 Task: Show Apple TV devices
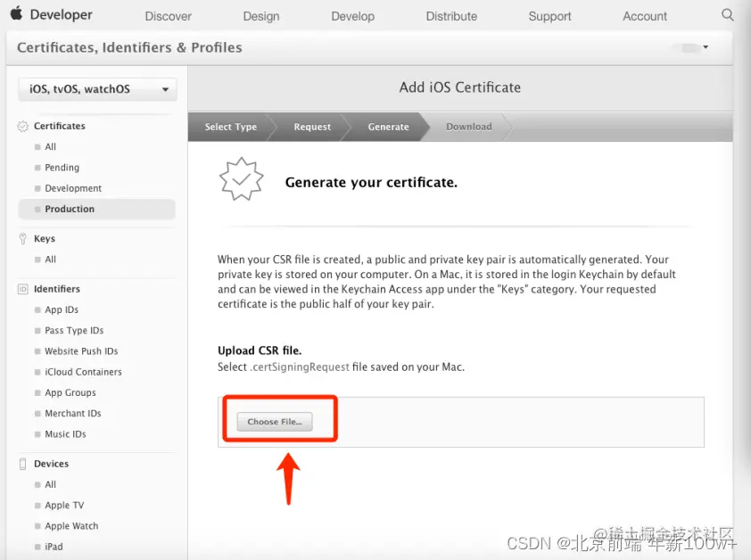click(64, 505)
